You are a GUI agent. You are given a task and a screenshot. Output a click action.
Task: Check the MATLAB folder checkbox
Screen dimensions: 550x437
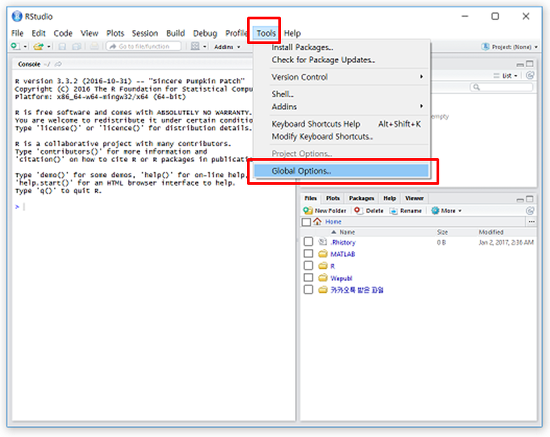point(308,254)
